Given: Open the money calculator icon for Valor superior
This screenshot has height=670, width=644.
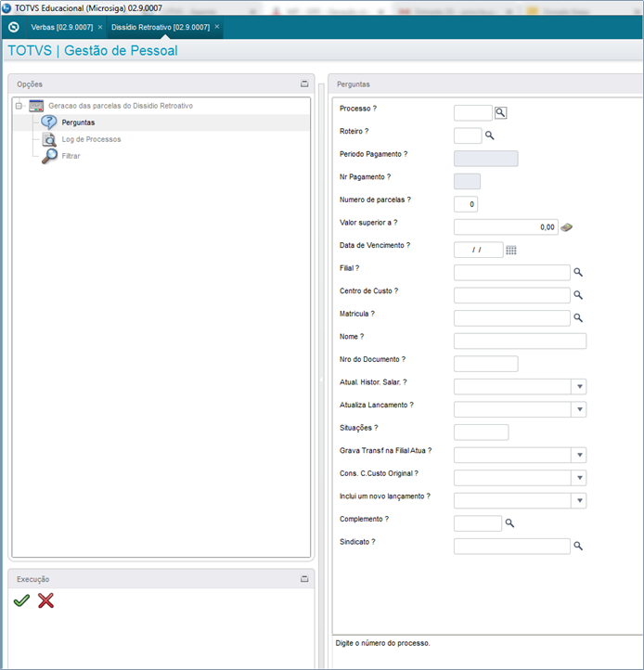Looking at the screenshot, I should pos(566,227).
